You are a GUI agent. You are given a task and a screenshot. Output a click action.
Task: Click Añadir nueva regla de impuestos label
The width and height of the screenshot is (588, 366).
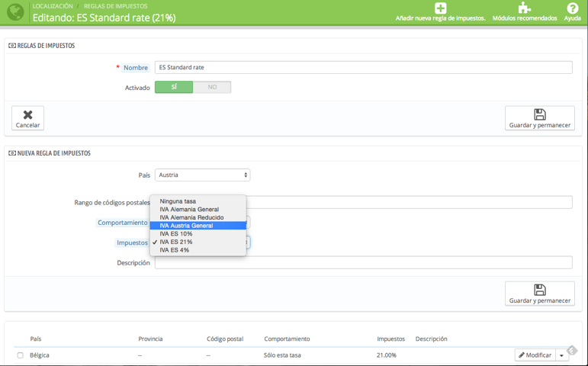[441, 18]
